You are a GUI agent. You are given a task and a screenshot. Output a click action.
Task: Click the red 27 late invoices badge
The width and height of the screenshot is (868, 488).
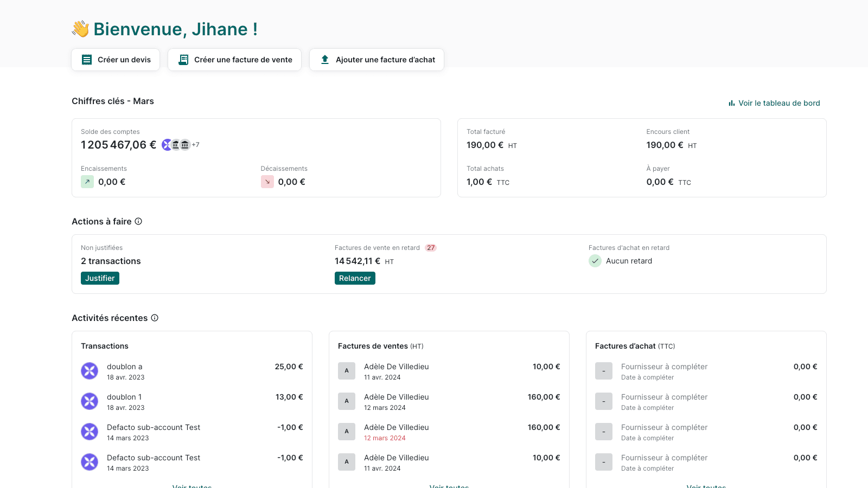pos(431,248)
